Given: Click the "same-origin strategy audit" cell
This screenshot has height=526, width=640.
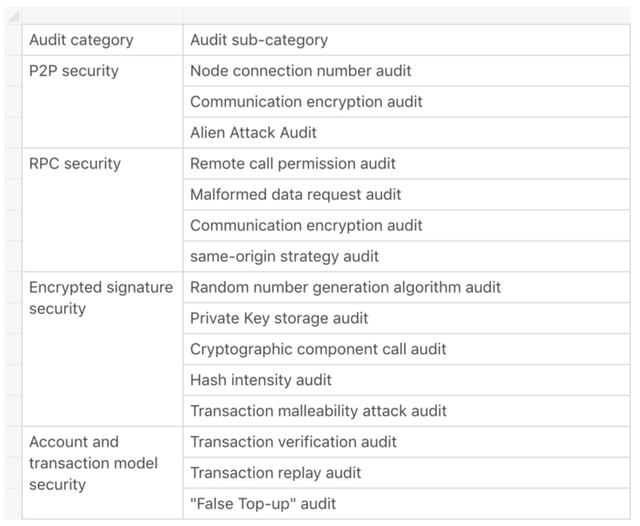Looking at the screenshot, I should click(x=407, y=256).
